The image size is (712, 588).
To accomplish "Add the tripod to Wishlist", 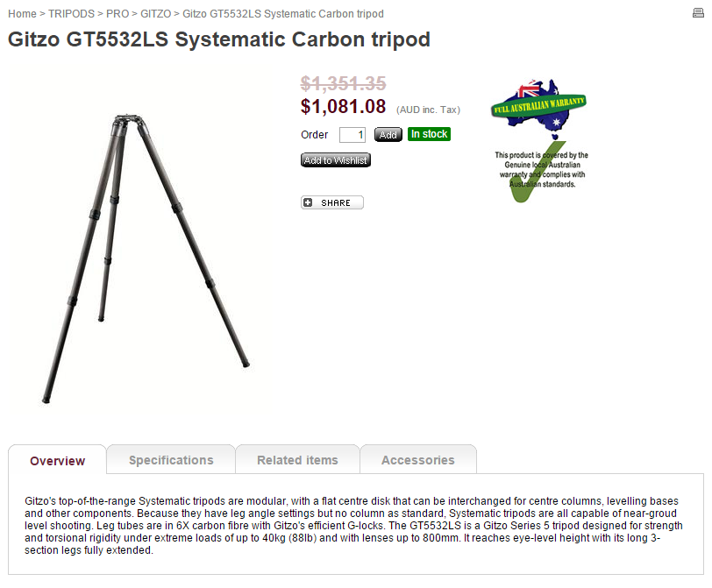I will click(336, 160).
